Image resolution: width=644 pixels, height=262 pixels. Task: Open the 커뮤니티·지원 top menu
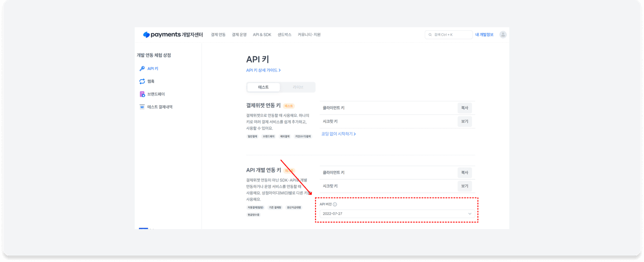click(309, 35)
